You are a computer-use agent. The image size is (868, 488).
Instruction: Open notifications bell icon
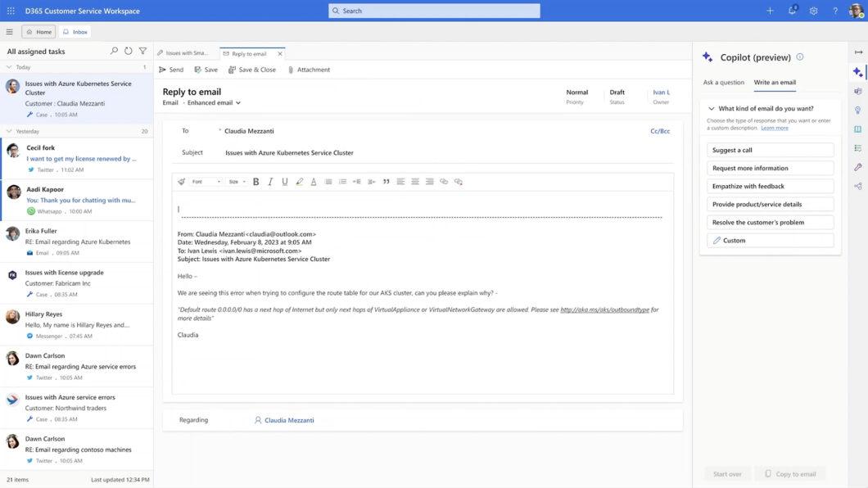(x=792, y=10)
